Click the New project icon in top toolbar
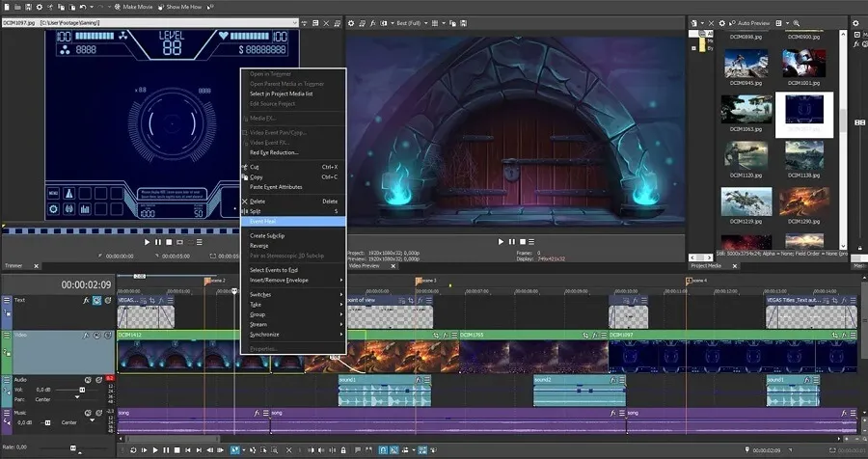The width and height of the screenshot is (868, 459). [7, 7]
